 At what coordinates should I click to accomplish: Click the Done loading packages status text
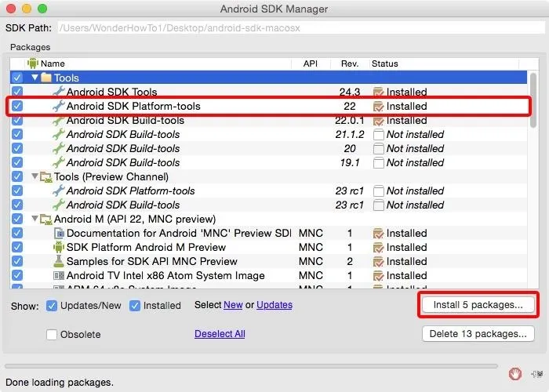click(x=60, y=383)
